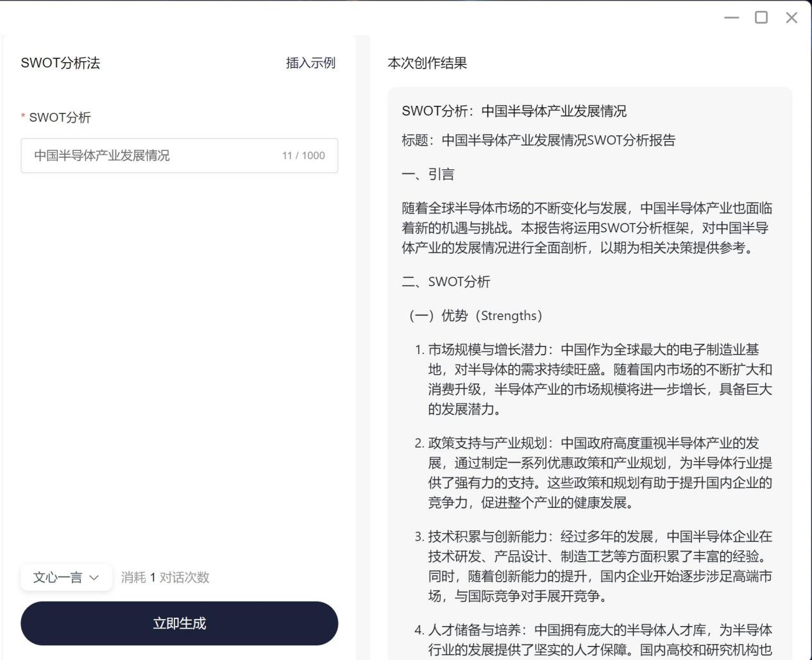This screenshot has width=812, height=660.
Task: Click the SWOT分析法 heading
Action: pos(60,63)
